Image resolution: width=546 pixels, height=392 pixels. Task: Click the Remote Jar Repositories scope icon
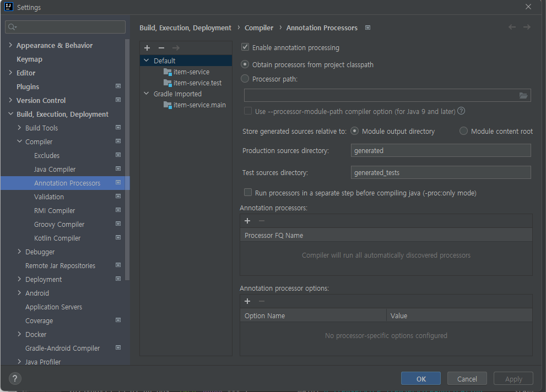tap(118, 265)
